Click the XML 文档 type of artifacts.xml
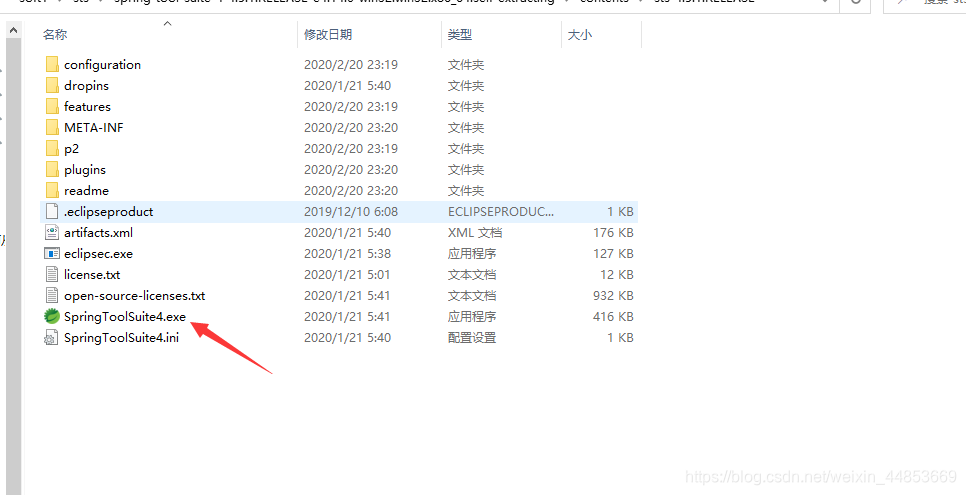Image resolution: width=966 pixels, height=495 pixels. (474, 232)
